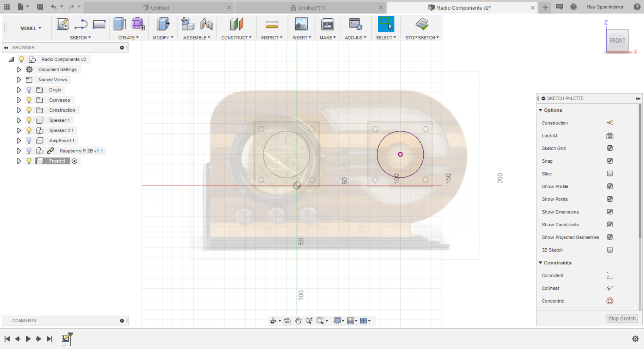Click the Look At icon in Sketch Palette

pos(610,136)
